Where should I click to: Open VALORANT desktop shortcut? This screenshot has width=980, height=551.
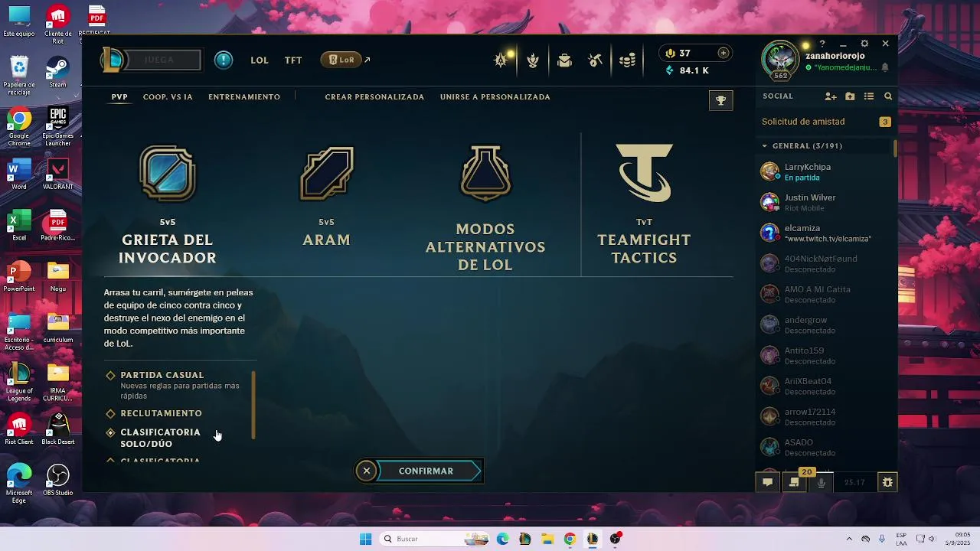57,174
